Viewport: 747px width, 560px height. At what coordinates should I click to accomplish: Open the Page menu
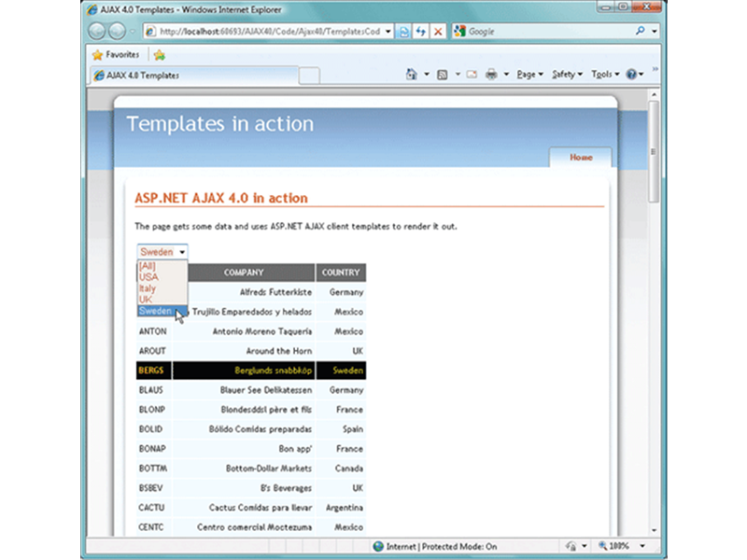529,75
